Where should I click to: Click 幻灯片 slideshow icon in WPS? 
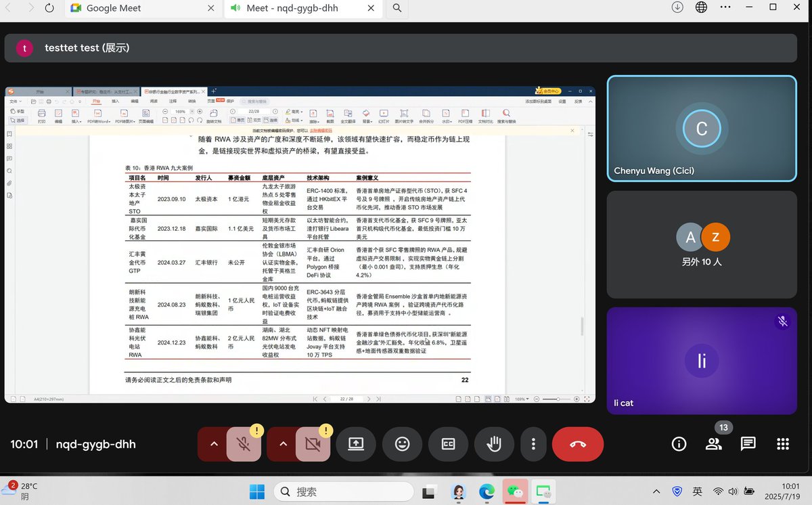pyautogui.click(x=384, y=116)
